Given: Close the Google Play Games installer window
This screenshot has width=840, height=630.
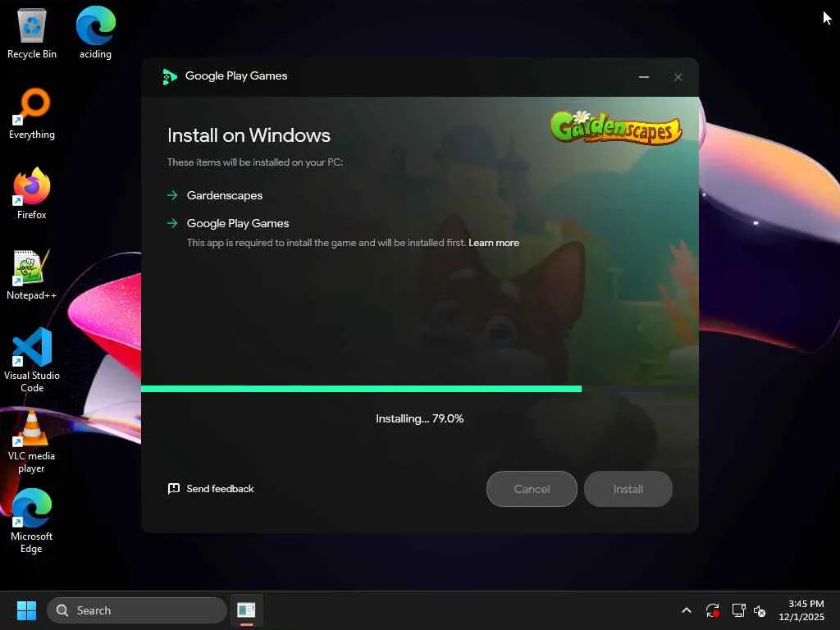Looking at the screenshot, I should pyautogui.click(x=678, y=77).
